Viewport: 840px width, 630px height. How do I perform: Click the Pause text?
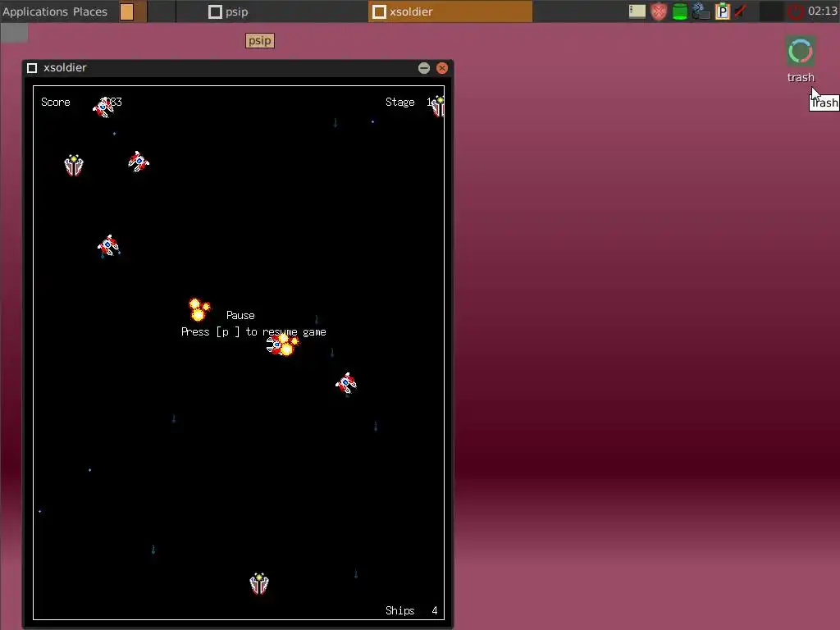240,315
